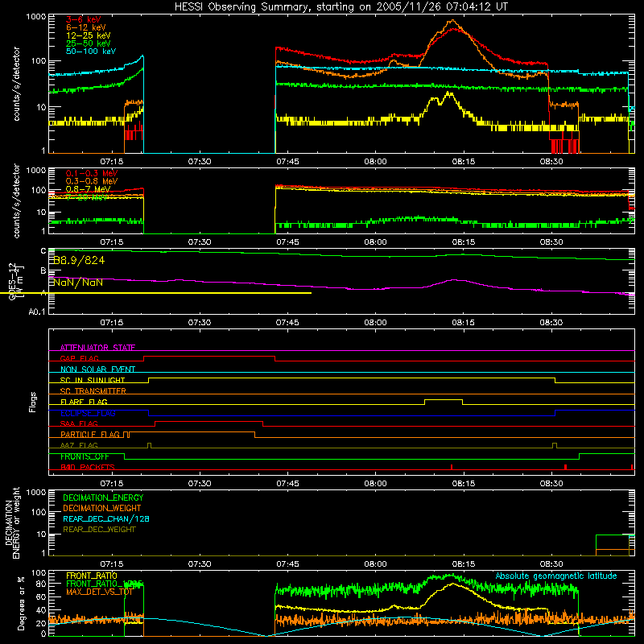Click the MAX_DET_VS_TOT legend label
The width and height of the screenshot is (644, 644).
[x=99, y=592]
